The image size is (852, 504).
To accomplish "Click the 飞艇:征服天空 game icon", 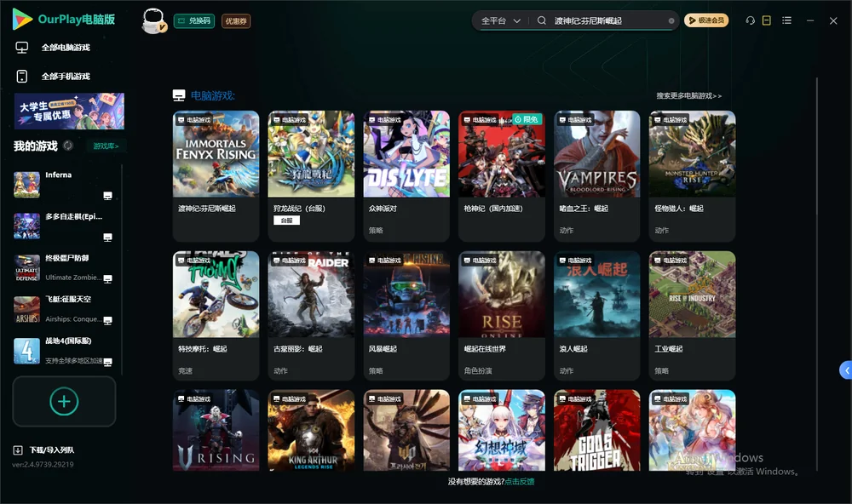I will 26,309.
